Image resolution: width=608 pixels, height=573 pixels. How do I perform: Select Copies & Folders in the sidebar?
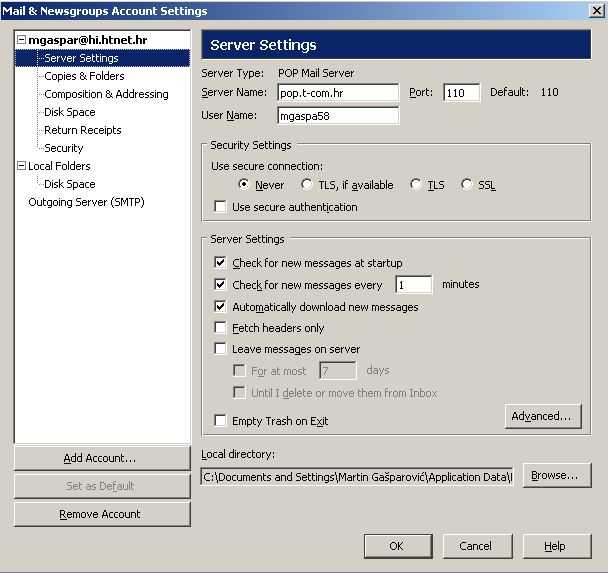[84, 76]
